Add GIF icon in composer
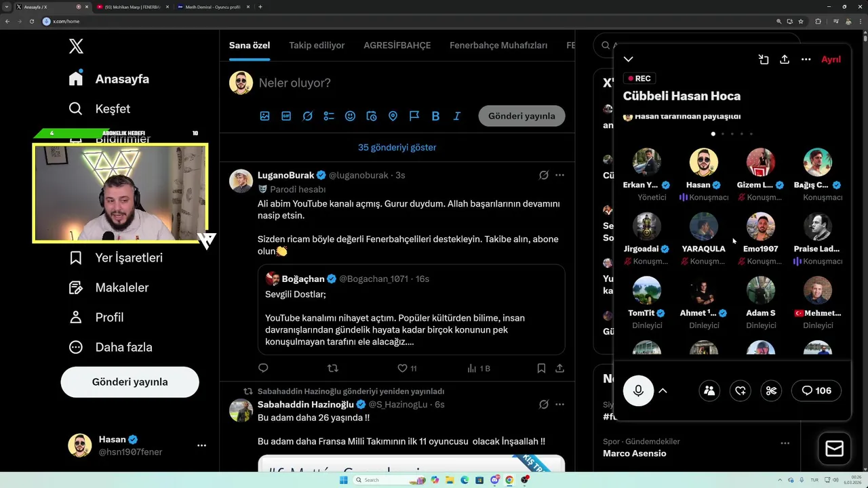Screen dimensions: 868x488 click(286, 116)
